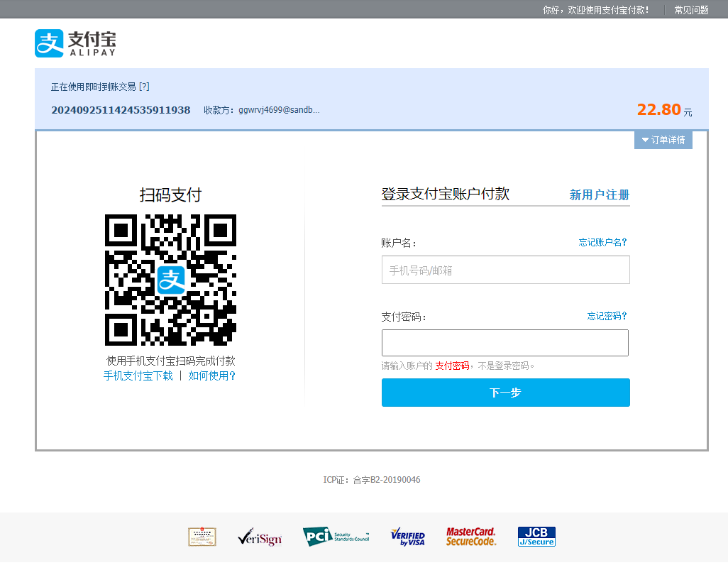Image resolution: width=728 pixels, height=575 pixels.
Task: Click the Alipay logo
Action: (x=75, y=43)
